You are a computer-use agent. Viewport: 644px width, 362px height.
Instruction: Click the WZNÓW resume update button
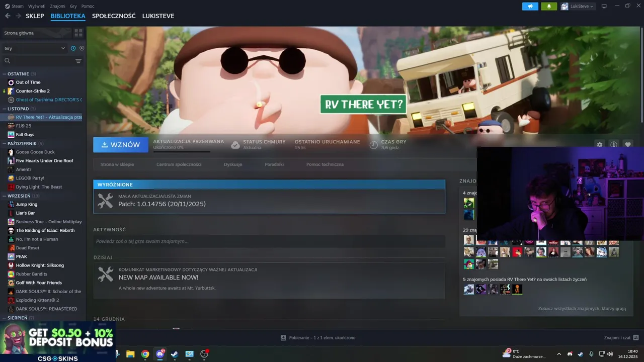[x=121, y=145]
